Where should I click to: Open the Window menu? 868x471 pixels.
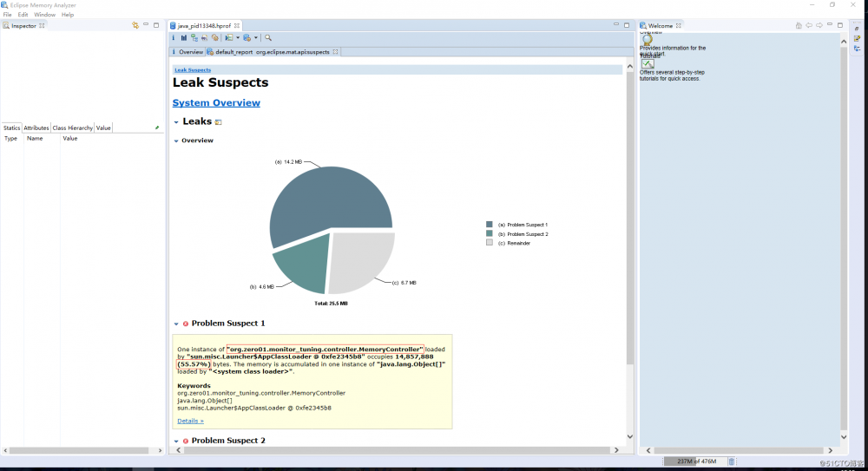click(44, 15)
